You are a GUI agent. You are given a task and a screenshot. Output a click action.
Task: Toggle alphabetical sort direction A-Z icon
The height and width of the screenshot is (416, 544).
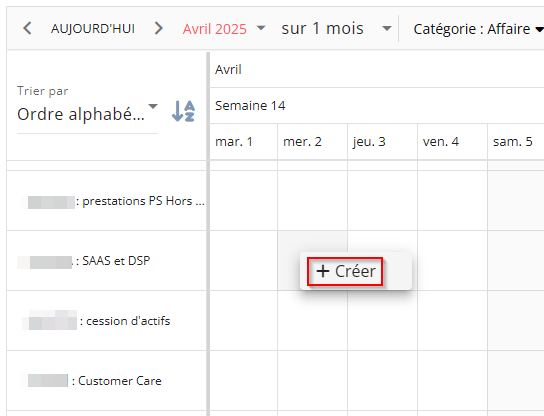184,111
